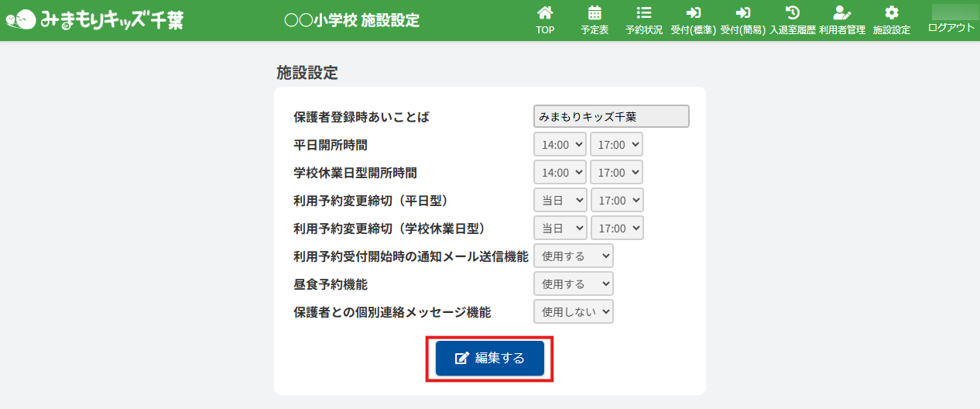Open the 利用予約変更締切（平日型） day dropdown
This screenshot has height=409, width=980.
coord(560,201)
